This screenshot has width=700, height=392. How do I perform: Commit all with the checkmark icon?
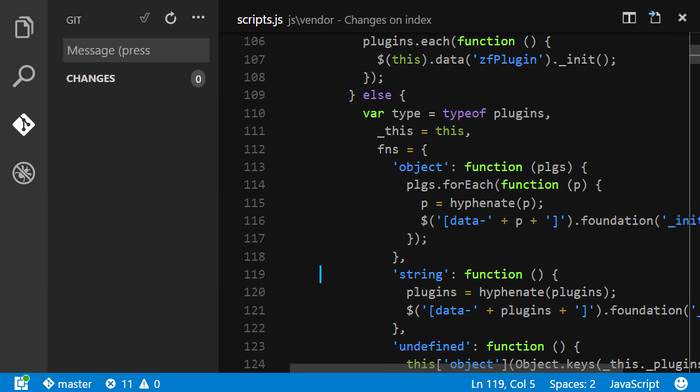144,18
